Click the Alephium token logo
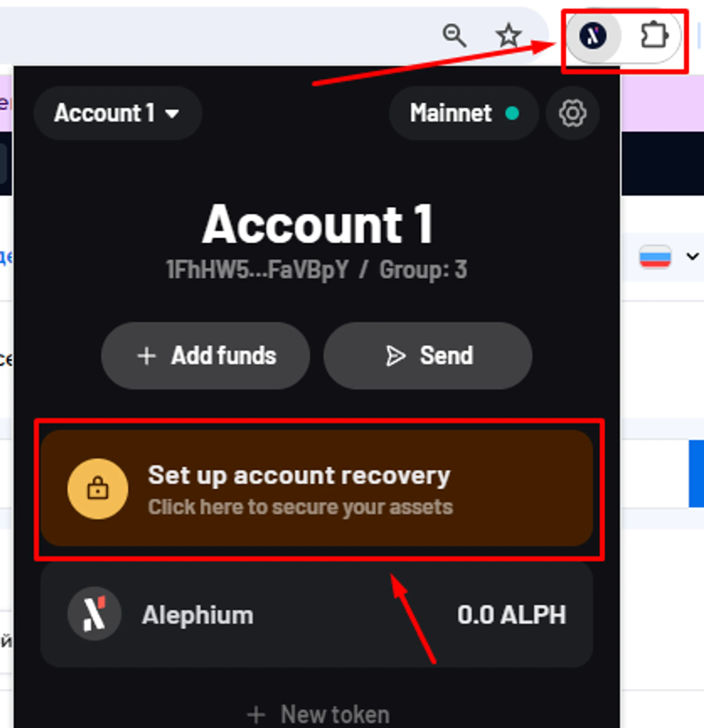The width and height of the screenshot is (704, 728). 94,614
